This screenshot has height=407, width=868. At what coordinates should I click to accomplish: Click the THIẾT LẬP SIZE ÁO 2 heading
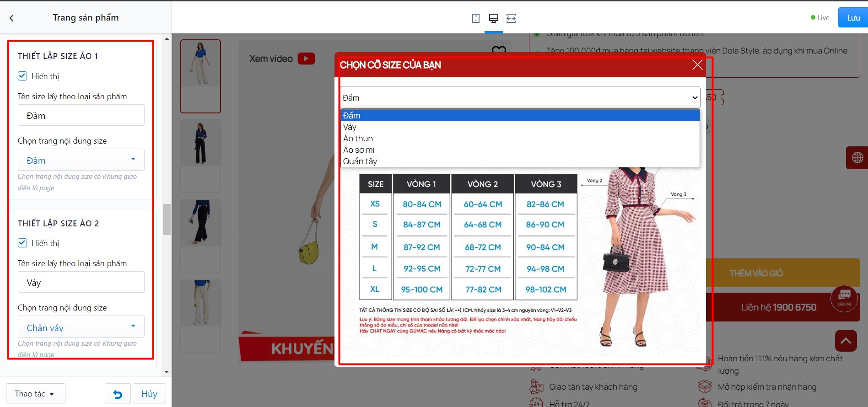(x=58, y=223)
